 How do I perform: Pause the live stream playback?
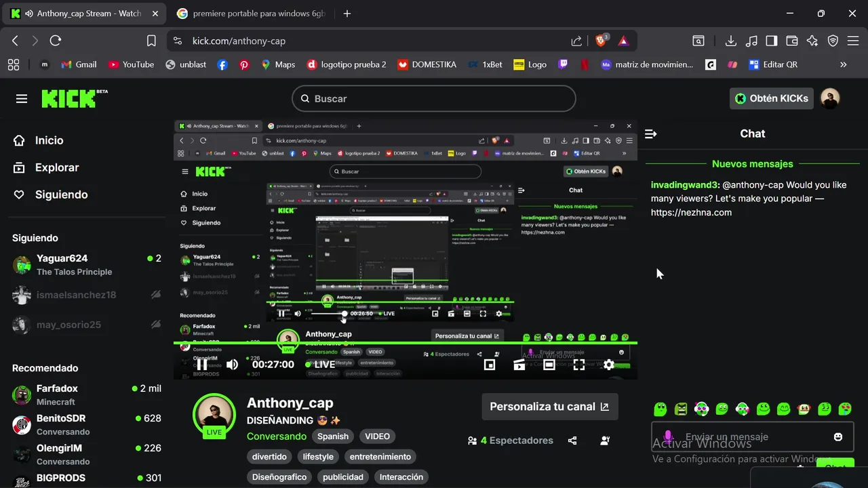[x=202, y=365]
